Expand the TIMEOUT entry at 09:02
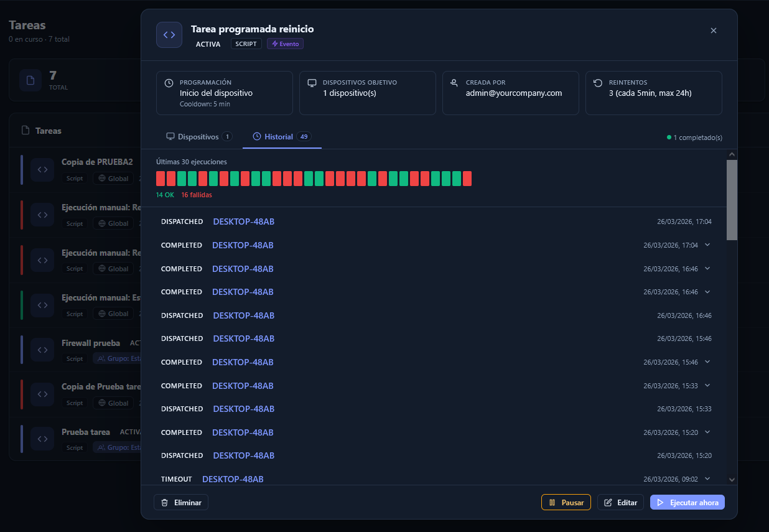The width and height of the screenshot is (769, 532). tap(707, 479)
